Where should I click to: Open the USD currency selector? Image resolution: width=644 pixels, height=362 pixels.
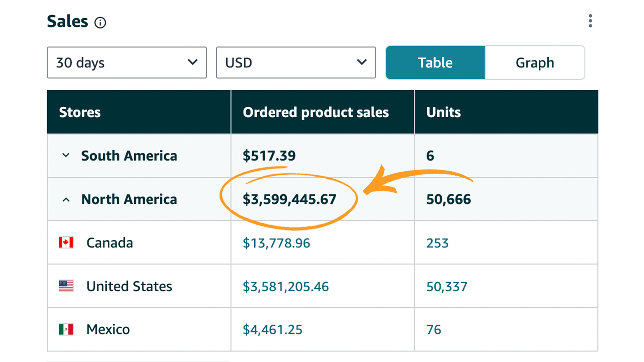(x=296, y=62)
